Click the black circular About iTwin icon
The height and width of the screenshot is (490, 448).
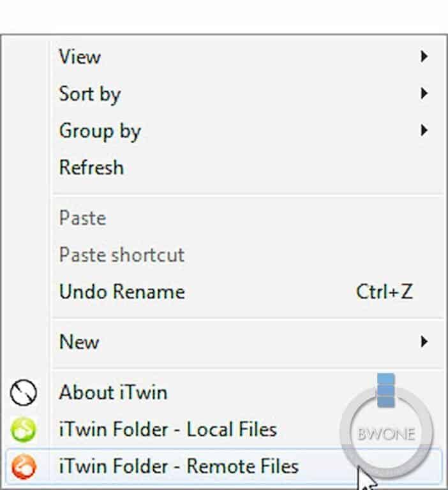24,392
